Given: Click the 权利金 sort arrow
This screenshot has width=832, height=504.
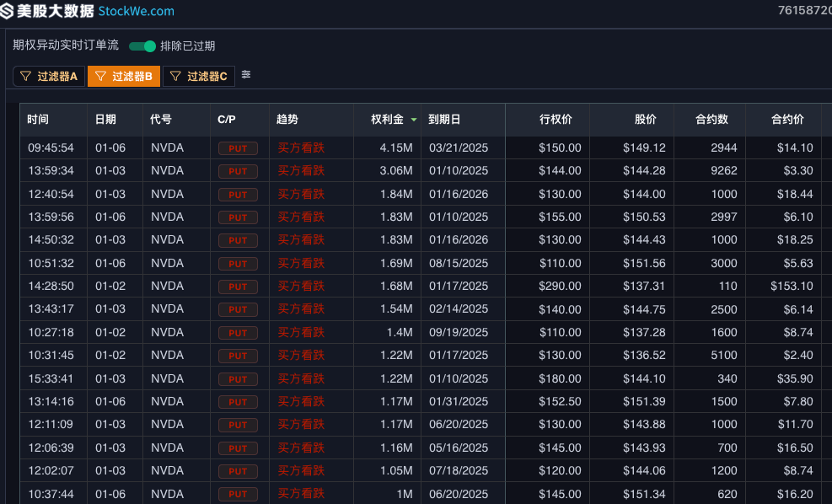Looking at the screenshot, I should point(413,121).
